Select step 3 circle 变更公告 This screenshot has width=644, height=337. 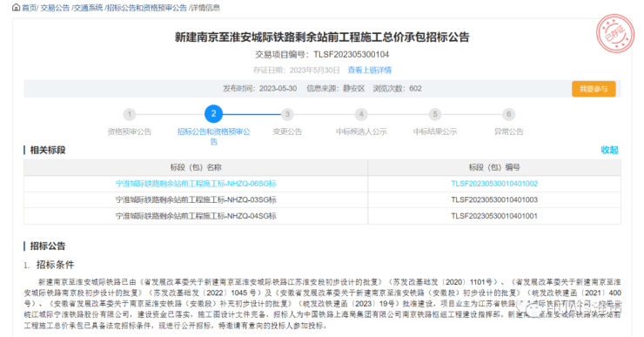(x=287, y=114)
